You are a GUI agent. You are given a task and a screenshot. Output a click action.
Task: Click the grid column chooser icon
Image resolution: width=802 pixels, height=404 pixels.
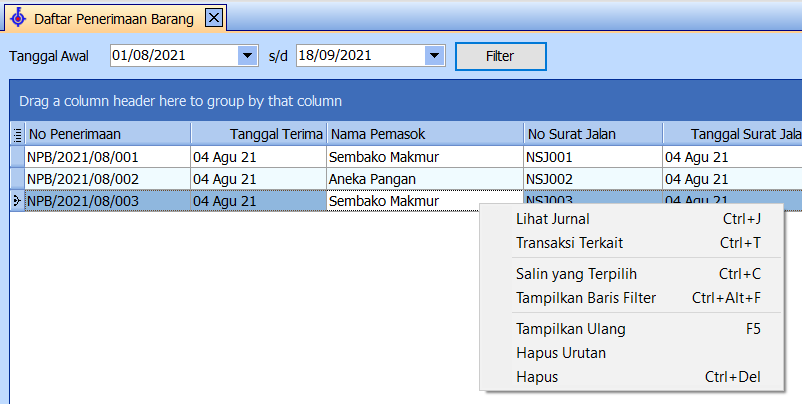coord(17,134)
